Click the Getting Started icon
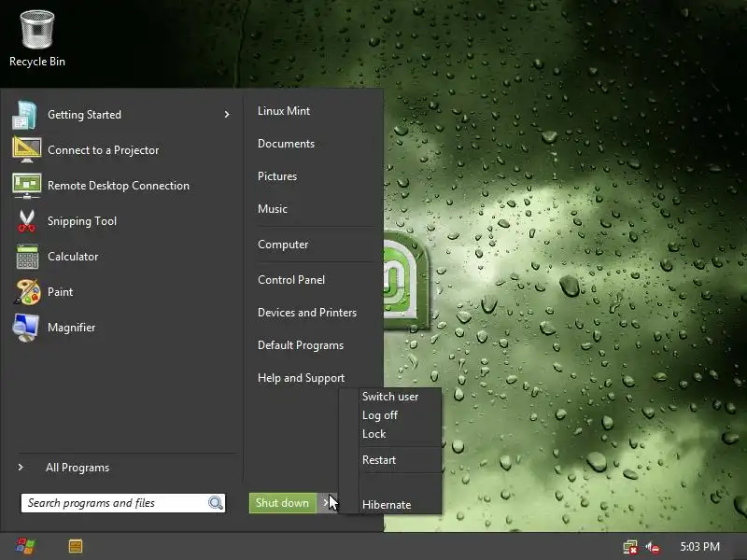Screen dimensions: 747x560 pos(25,115)
